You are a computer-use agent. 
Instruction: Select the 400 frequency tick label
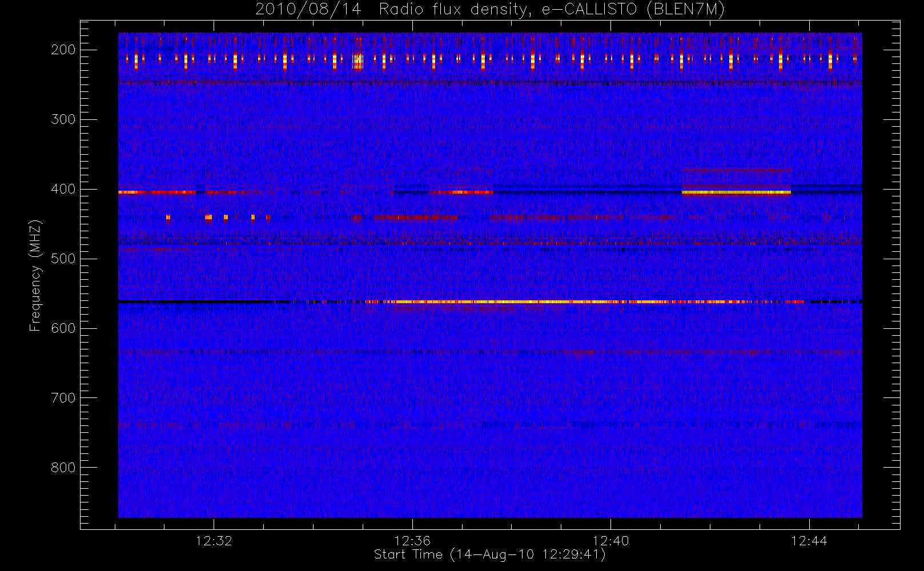(63, 189)
